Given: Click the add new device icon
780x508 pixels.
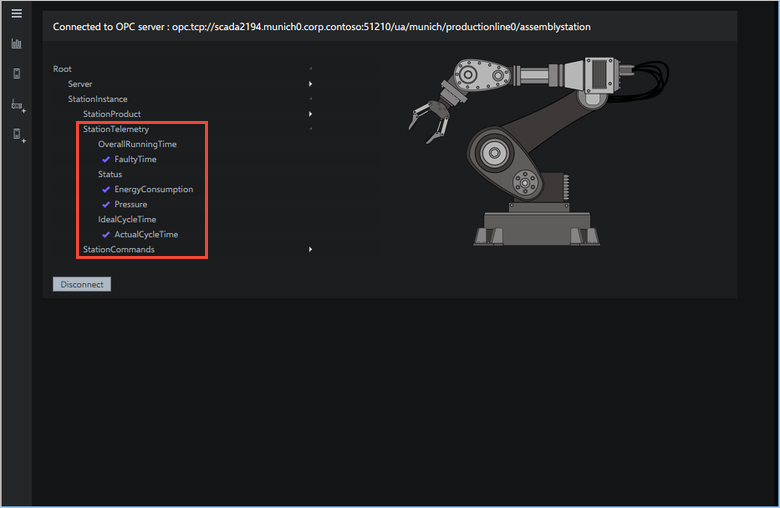Looking at the screenshot, I should click(19, 135).
